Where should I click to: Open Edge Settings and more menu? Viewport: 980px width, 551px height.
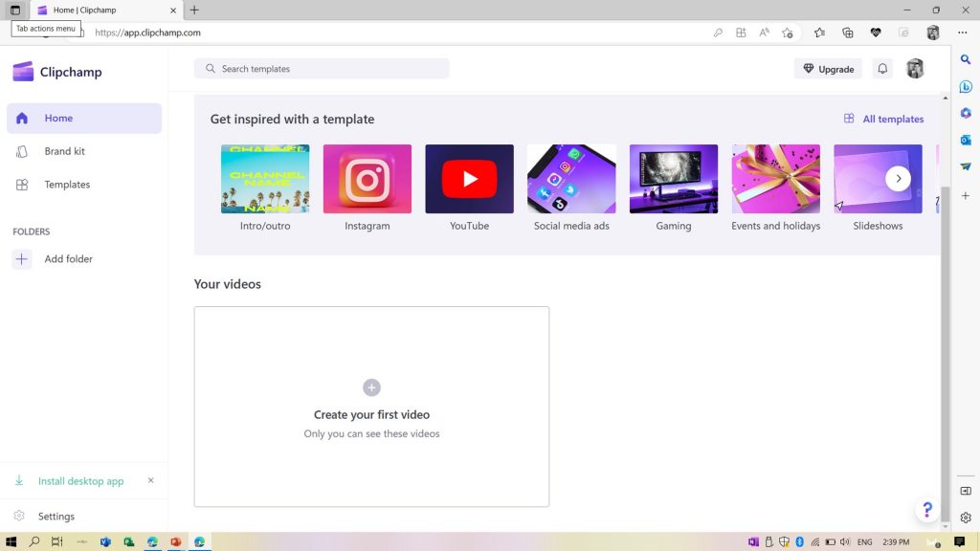pos(963,33)
